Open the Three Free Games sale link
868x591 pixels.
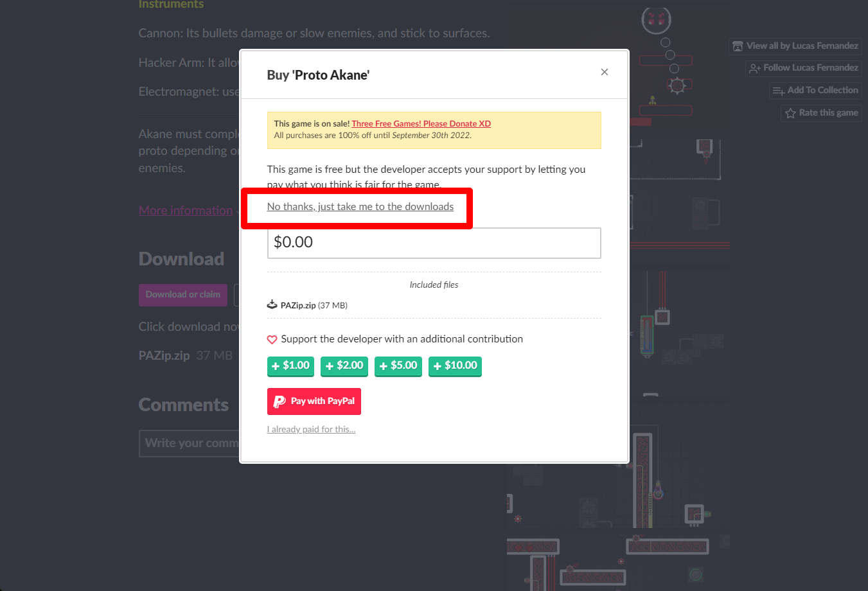(x=421, y=124)
